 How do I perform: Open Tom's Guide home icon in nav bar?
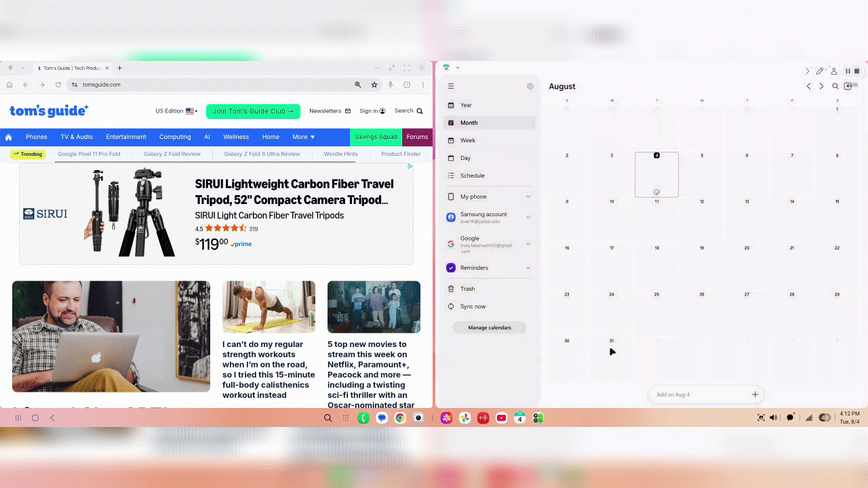[x=9, y=137]
